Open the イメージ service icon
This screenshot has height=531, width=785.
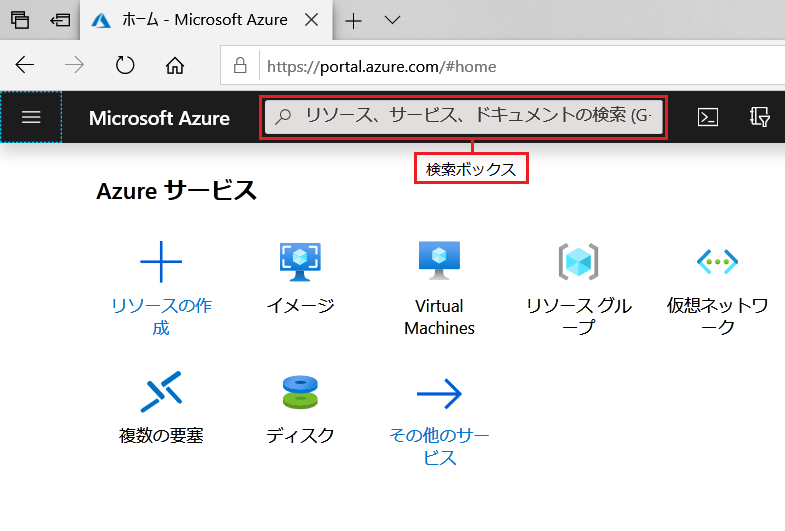[300, 262]
